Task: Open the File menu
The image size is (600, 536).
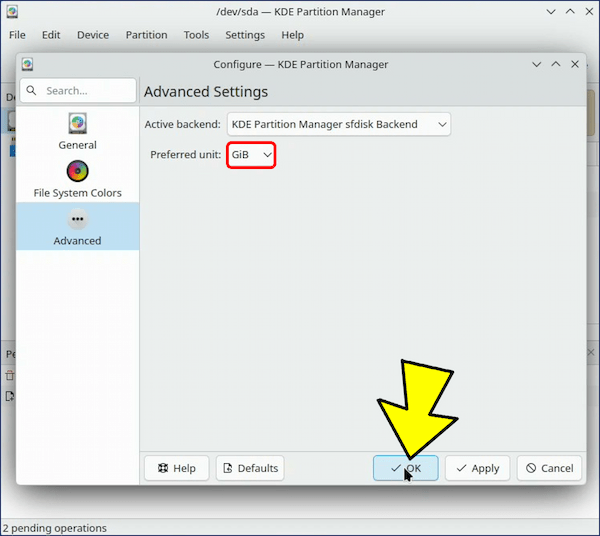Action: point(17,35)
